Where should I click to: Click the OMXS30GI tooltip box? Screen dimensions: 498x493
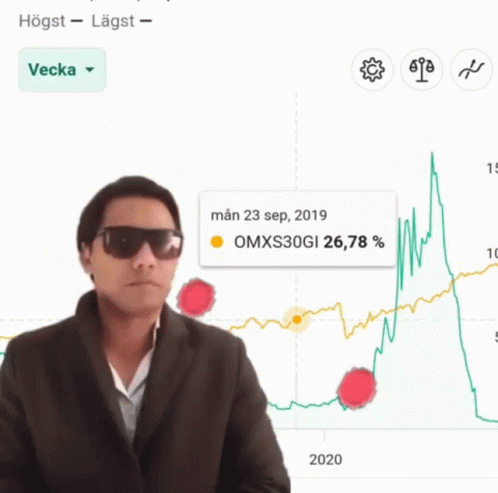297,229
